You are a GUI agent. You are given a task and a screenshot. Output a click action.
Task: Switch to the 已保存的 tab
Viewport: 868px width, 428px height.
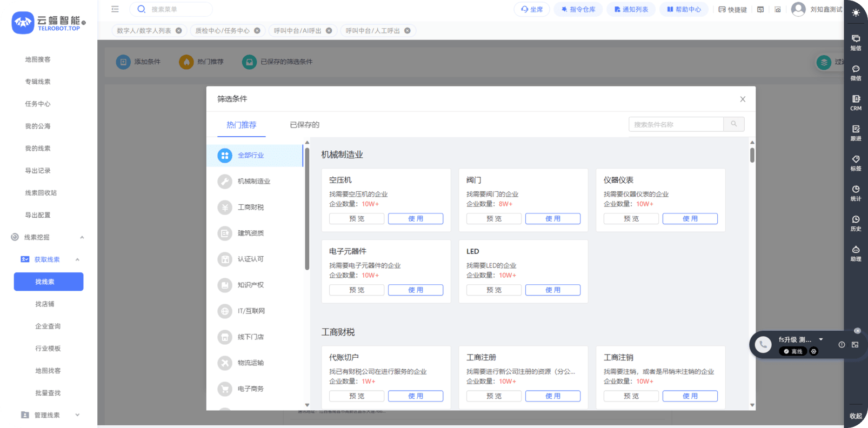(304, 125)
